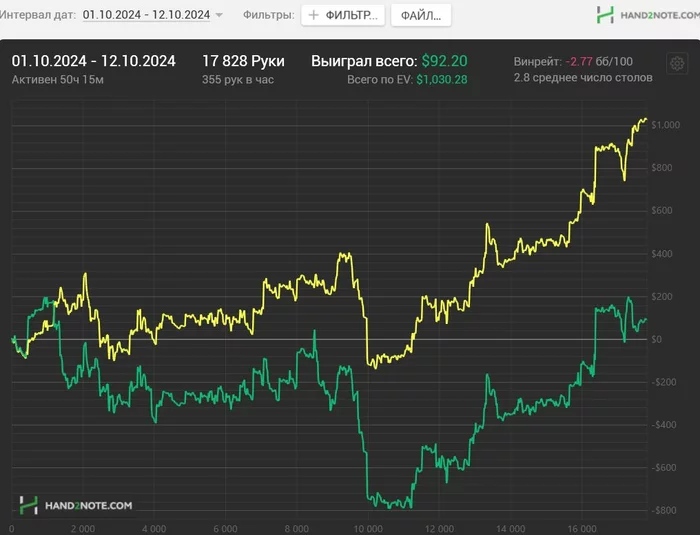Click the plus icon on ФИЛЬТР button
700x535 pixels.
[x=313, y=15]
